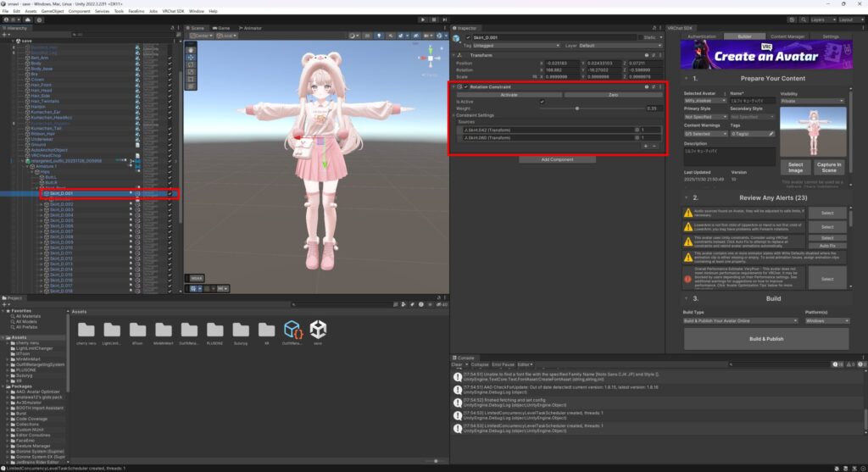The width and height of the screenshot is (868, 472).
Task: Switch to the Content Manager tab
Action: tap(787, 36)
